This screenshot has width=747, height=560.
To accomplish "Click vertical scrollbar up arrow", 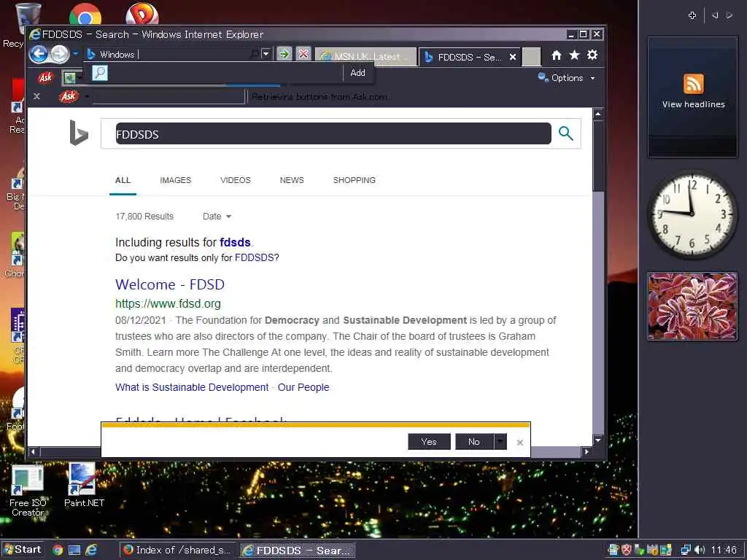I will (x=598, y=114).
